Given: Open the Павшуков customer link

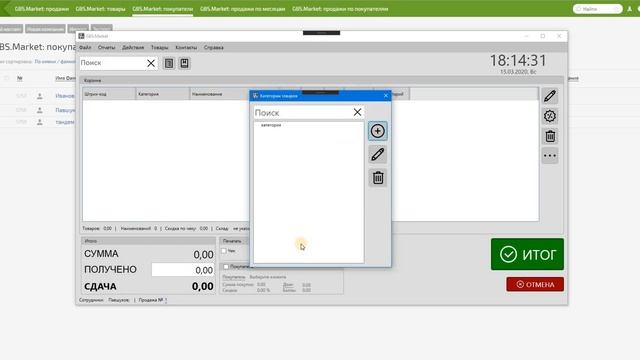Looking at the screenshot, I should (65, 110).
